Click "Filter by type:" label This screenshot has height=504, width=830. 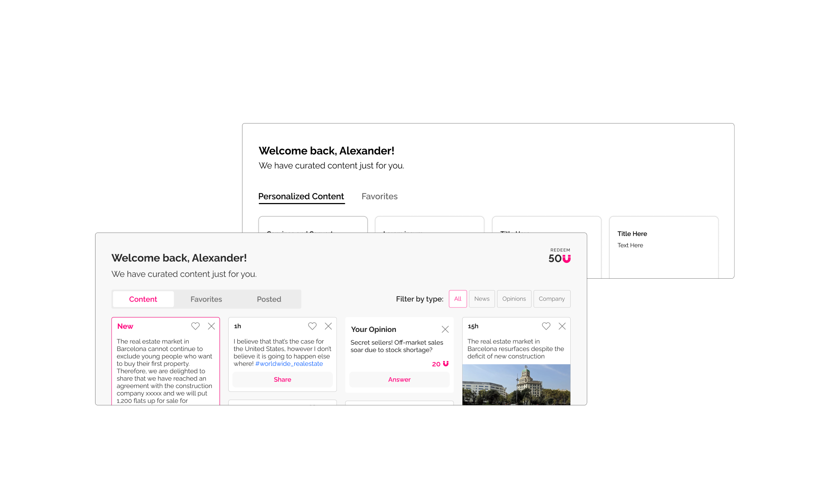pos(420,299)
